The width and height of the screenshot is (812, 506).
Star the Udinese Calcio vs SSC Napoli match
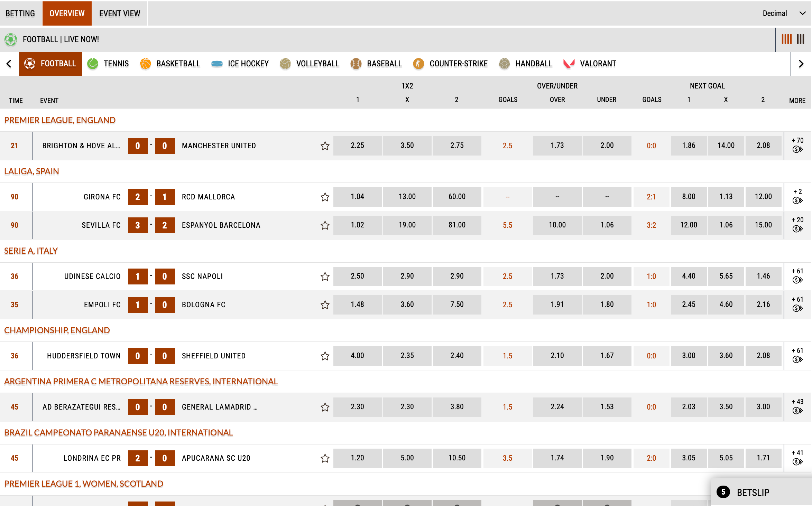click(325, 277)
